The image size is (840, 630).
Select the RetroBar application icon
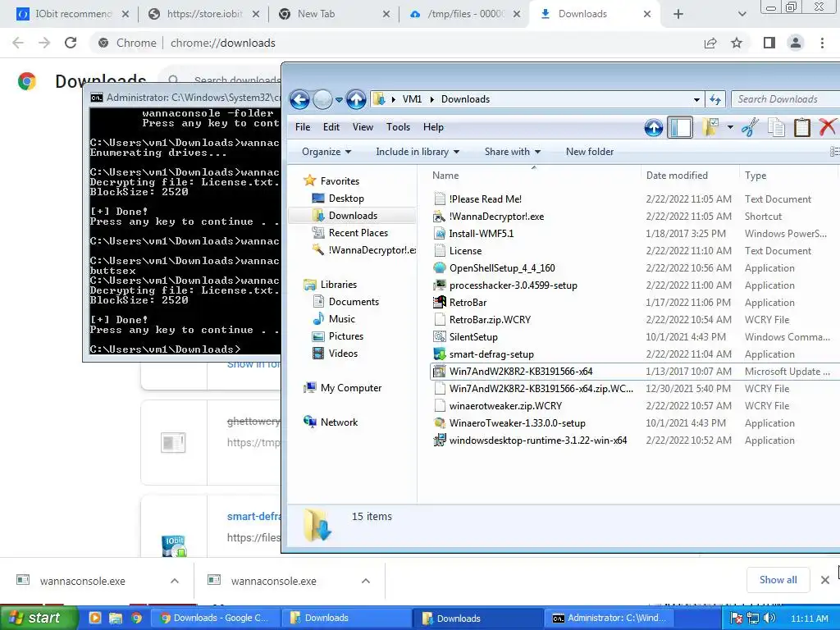click(440, 302)
